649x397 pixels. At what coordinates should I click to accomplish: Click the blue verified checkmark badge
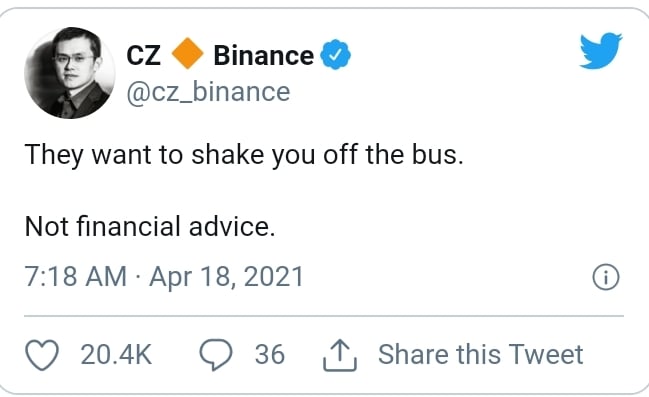click(x=336, y=55)
